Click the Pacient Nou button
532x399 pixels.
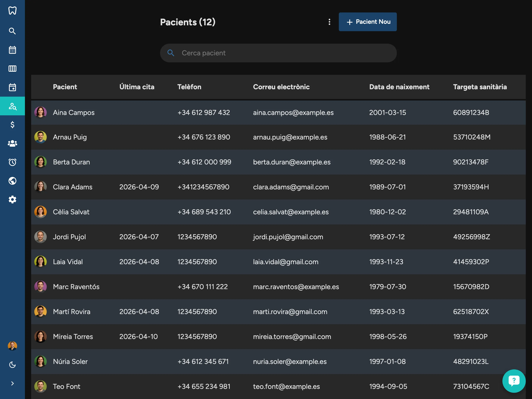pos(367,22)
